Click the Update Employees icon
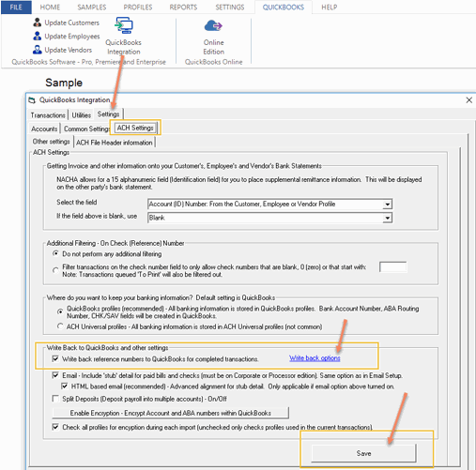 [x=38, y=37]
